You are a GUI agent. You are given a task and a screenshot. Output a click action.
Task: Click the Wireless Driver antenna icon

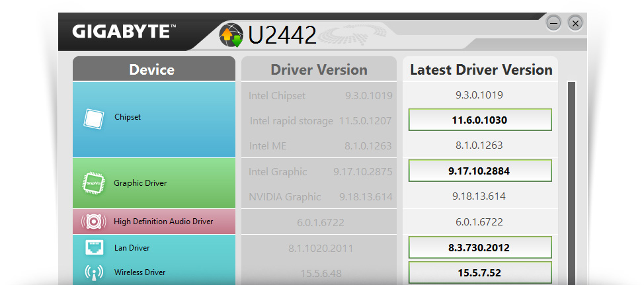coord(94,272)
